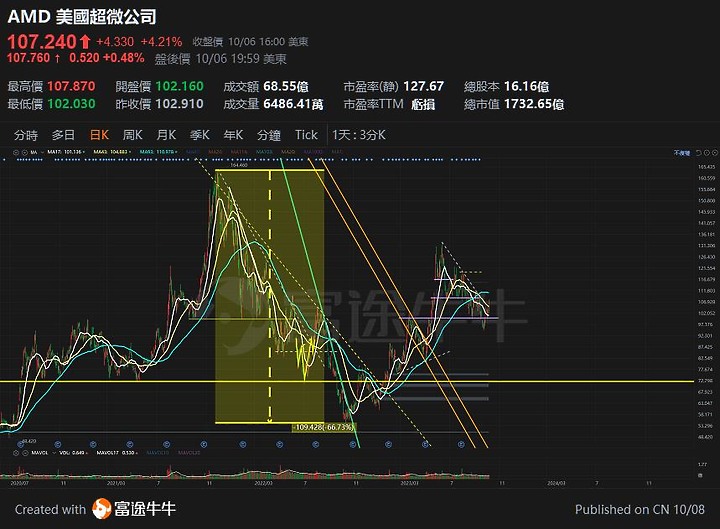Select the 周K weekly chart tab
The image size is (720, 529).
pos(133,135)
